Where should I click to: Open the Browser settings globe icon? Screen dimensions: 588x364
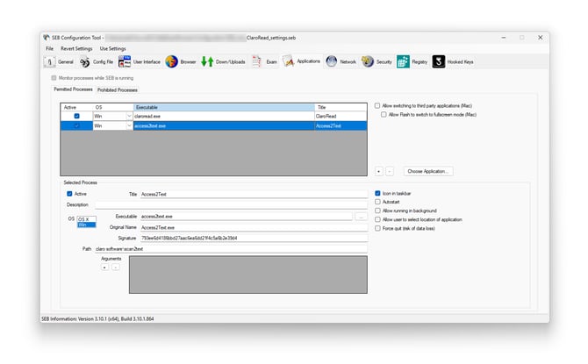tap(172, 61)
